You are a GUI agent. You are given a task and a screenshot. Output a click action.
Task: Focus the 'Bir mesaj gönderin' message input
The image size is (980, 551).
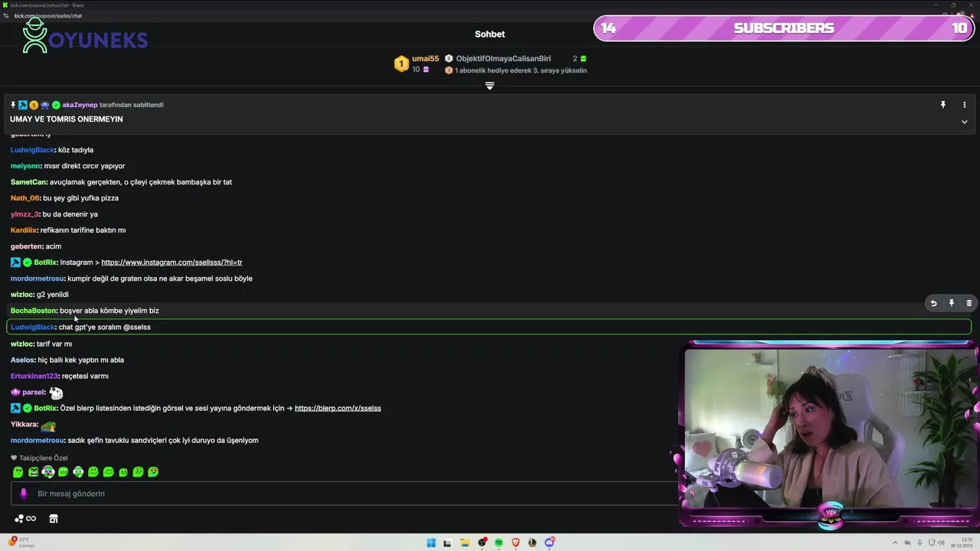coord(345,494)
